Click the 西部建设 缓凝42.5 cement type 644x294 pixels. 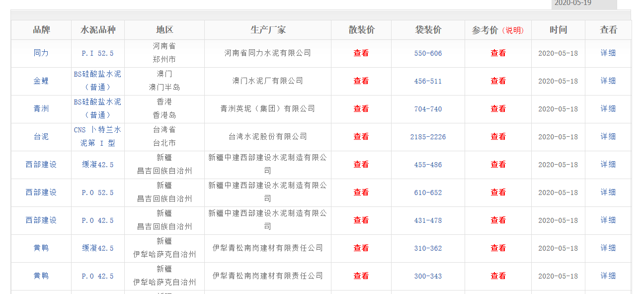pos(97,165)
